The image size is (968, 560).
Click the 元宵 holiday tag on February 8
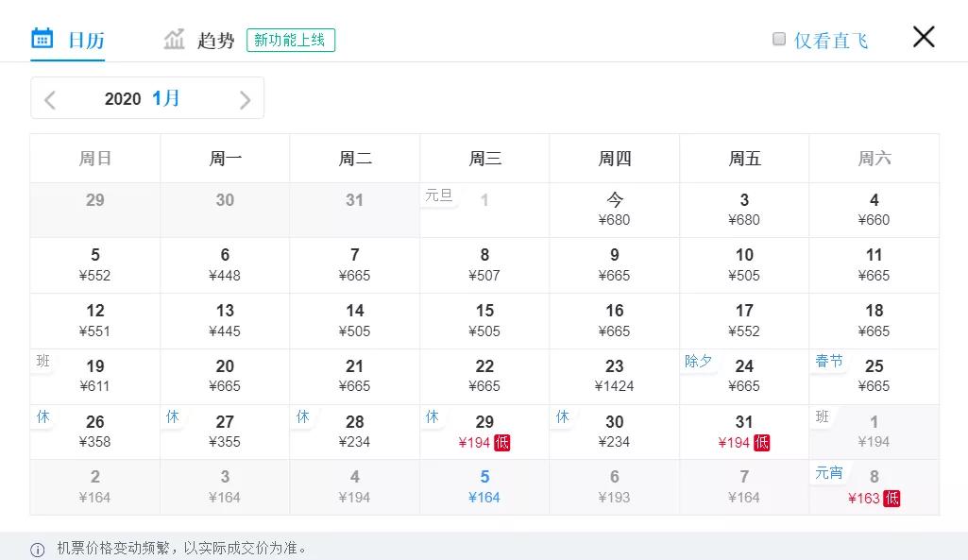[829, 473]
